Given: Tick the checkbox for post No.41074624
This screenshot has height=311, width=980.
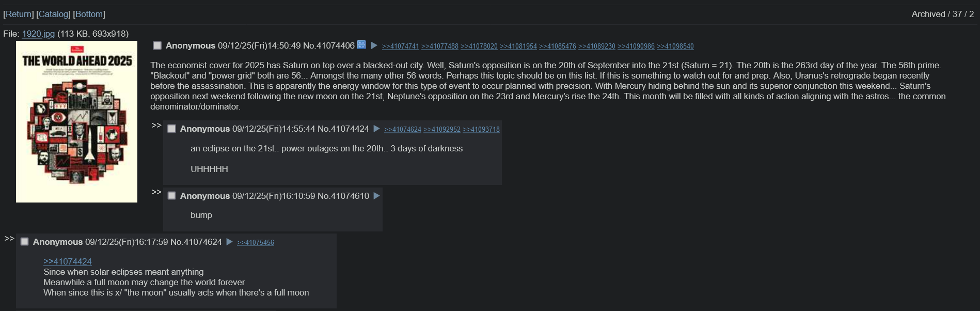Looking at the screenshot, I should pyautogui.click(x=24, y=242).
